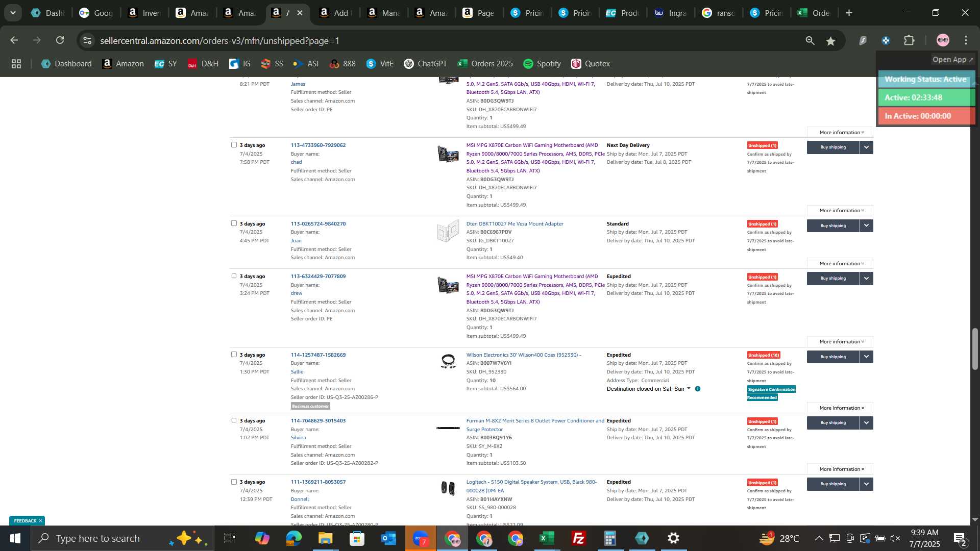Viewport: 980px width, 551px height.
Task: View site information icon in address bar
Action: click(x=88, y=40)
